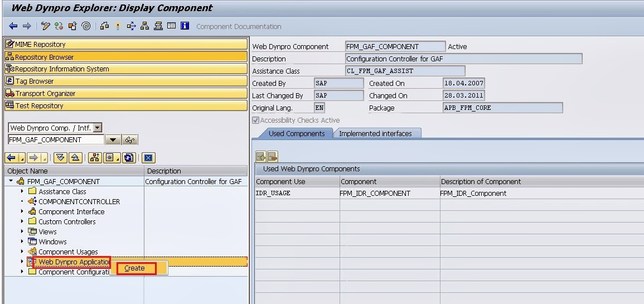Expand the Views folder node
This screenshot has width=644, height=304.
[22, 232]
